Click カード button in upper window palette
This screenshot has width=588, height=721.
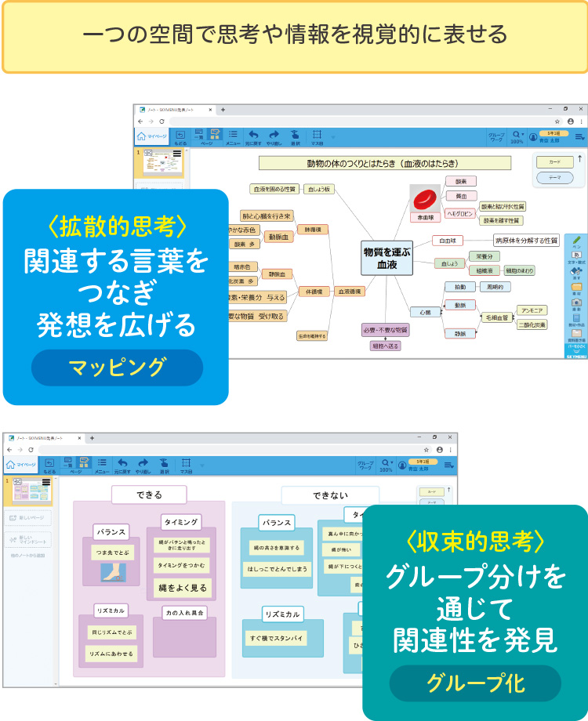click(x=555, y=162)
